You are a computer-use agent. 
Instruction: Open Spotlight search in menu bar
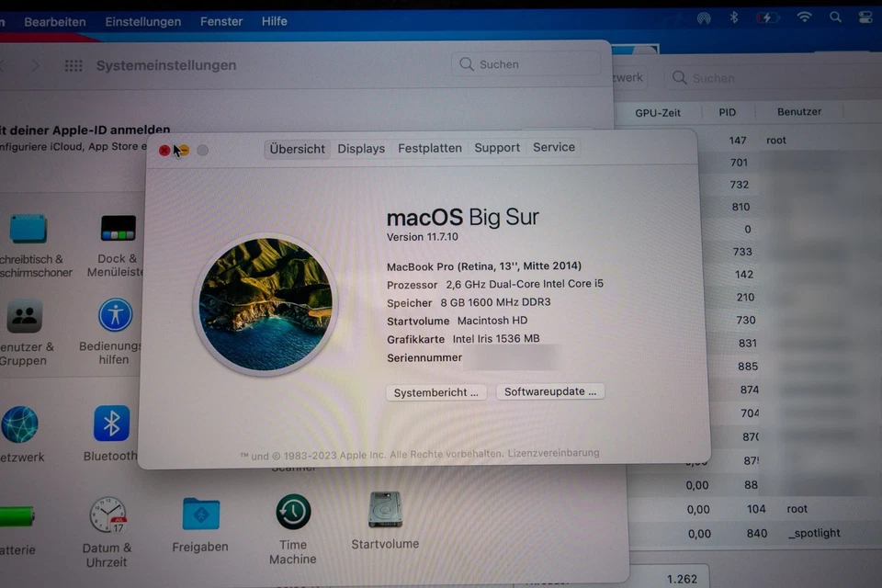coord(835,17)
